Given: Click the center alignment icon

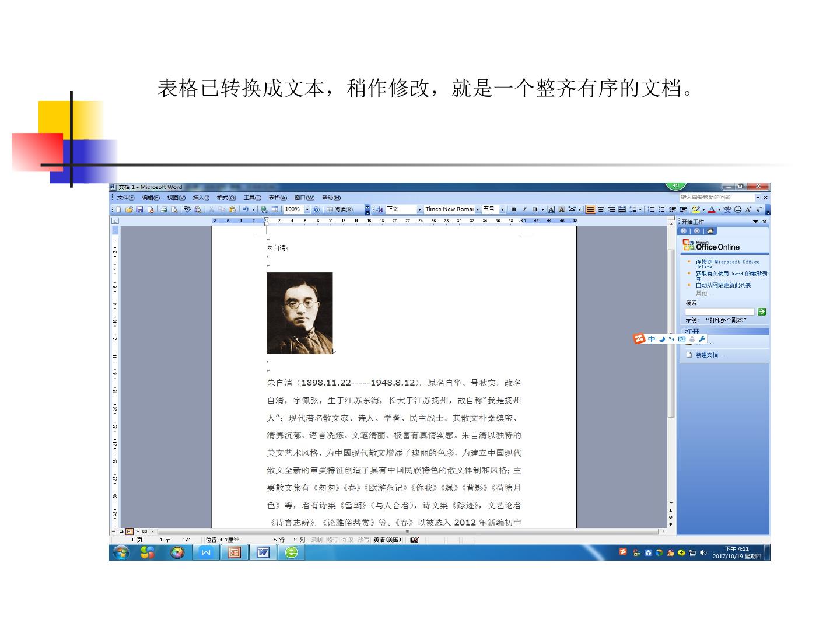Looking at the screenshot, I should 601,209.
